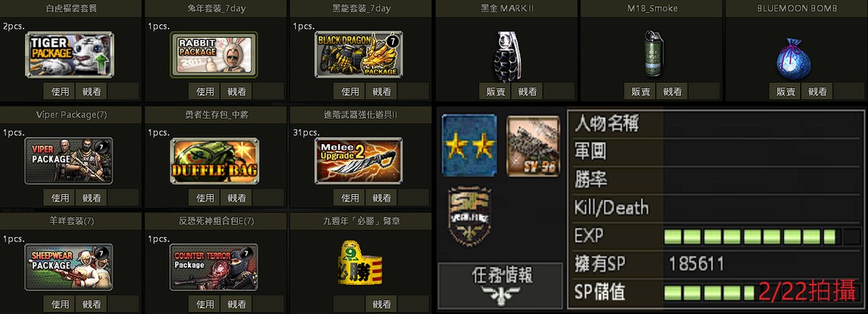This screenshot has width=868, height=314.
Task: Click the Duffle Bag item icon
Action: click(214, 161)
